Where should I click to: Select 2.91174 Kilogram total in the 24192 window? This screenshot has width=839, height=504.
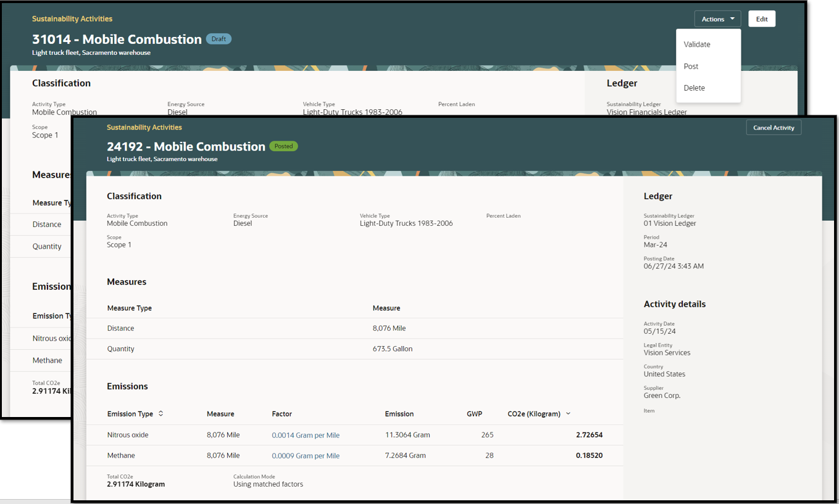click(136, 484)
